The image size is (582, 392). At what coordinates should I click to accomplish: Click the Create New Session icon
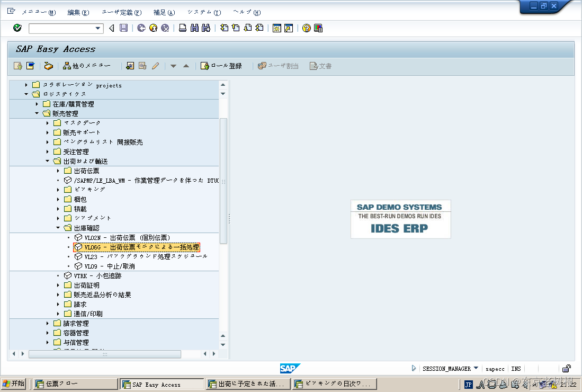[277, 28]
